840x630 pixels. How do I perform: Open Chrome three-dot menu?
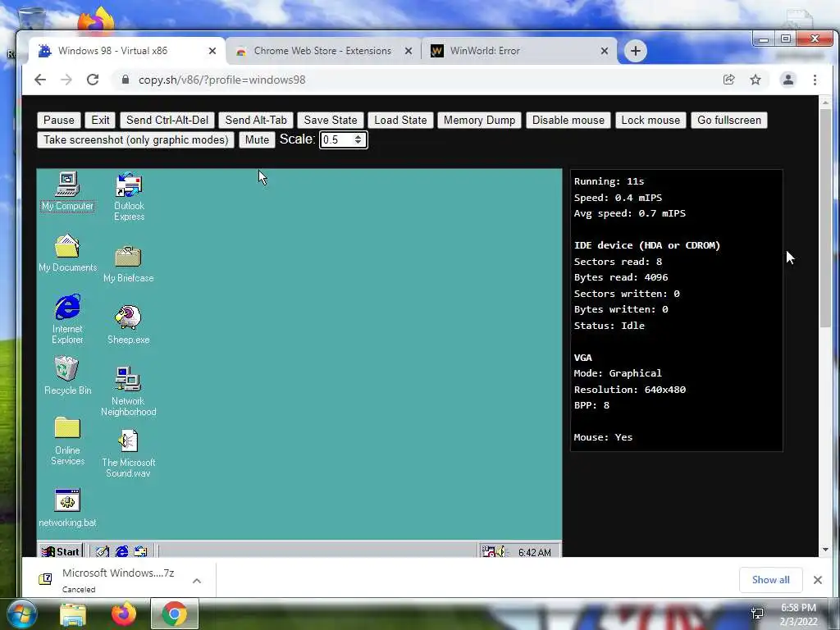point(815,80)
